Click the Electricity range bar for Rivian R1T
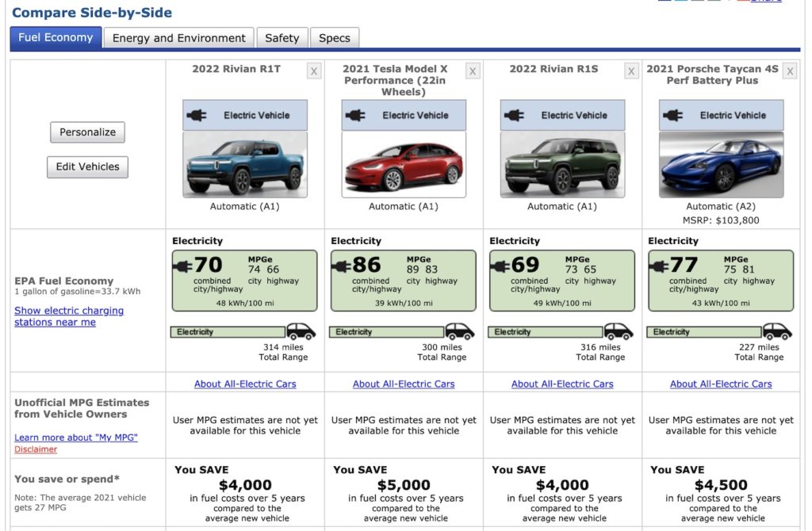 click(228, 332)
